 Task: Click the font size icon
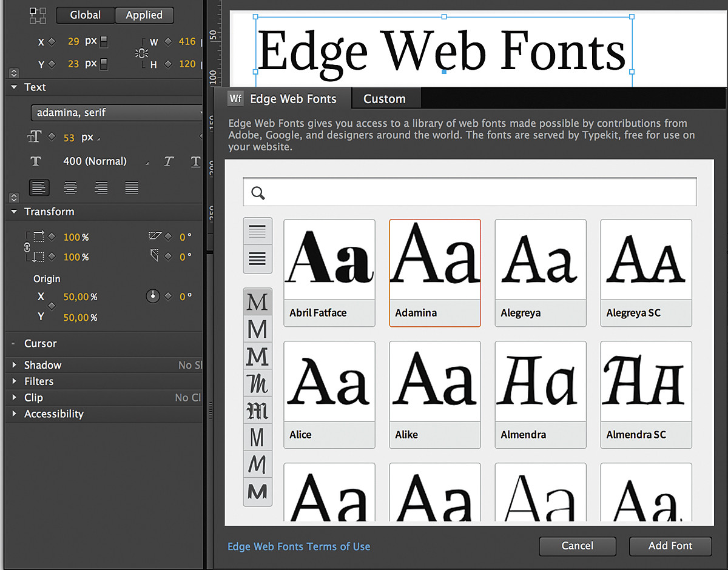point(35,138)
